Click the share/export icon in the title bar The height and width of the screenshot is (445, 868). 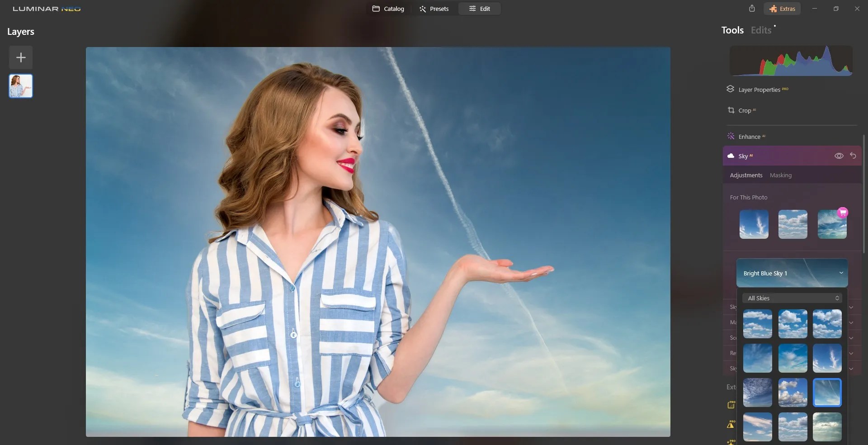pyautogui.click(x=752, y=9)
